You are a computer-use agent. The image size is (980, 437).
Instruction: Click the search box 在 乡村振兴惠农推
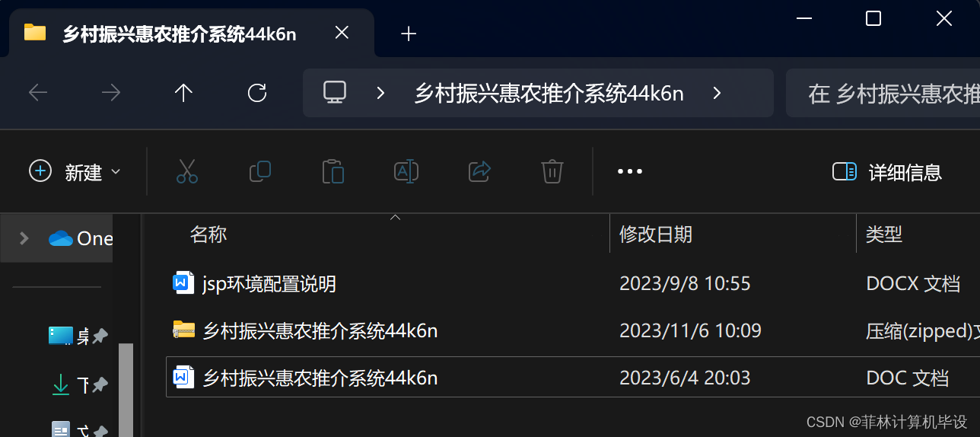pos(883,94)
